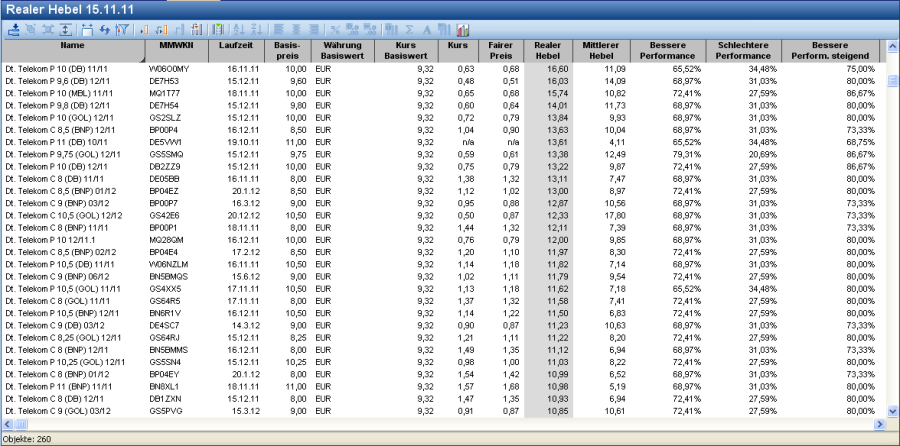Screen dimensions: 900x446
Task: Select the MMWKN cell GS2SLZ
Action: coord(163,116)
